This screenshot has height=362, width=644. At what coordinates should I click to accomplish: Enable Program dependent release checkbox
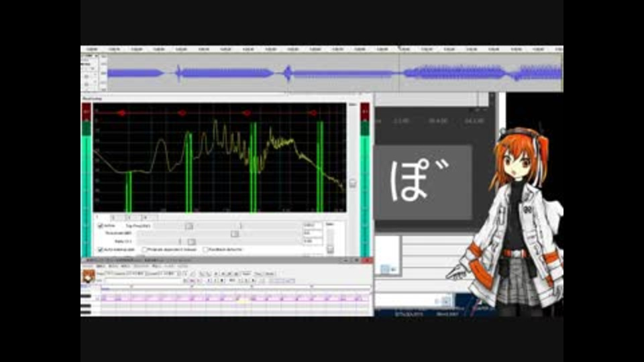145,249
